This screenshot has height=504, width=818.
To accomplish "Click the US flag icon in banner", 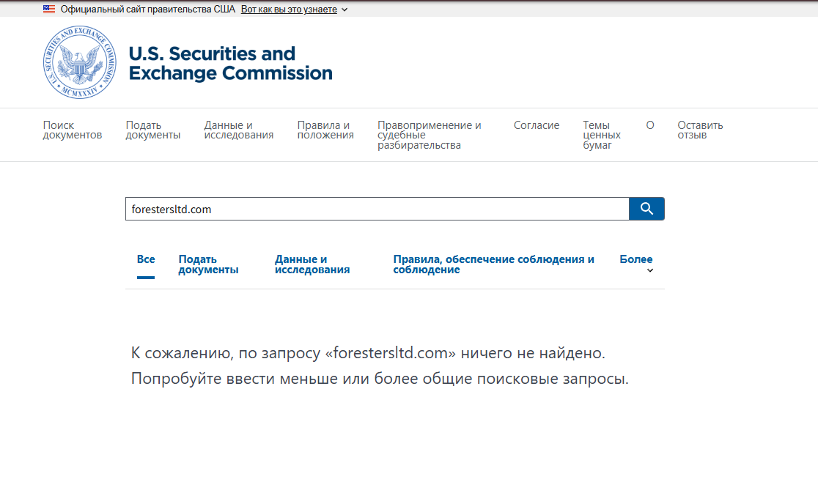I will click(49, 10).
